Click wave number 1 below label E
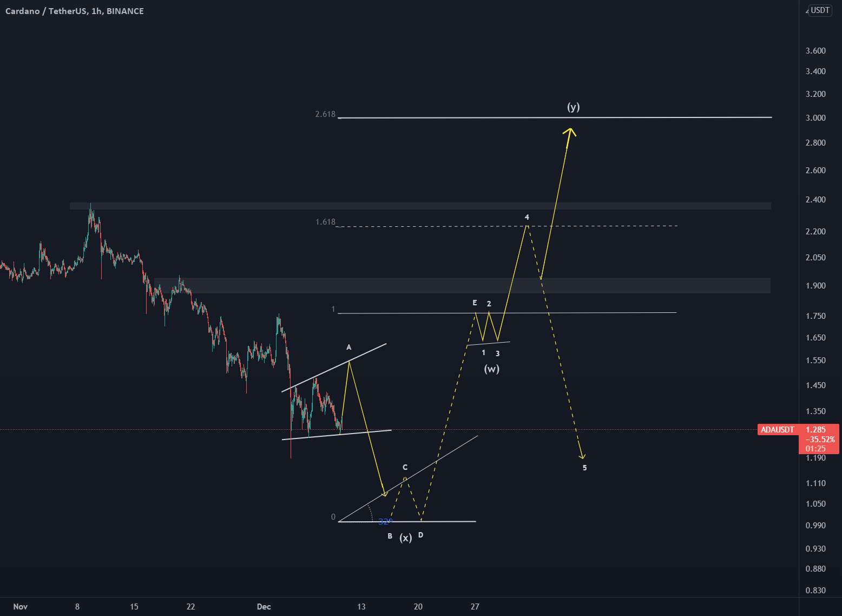 tap(483, 352)
